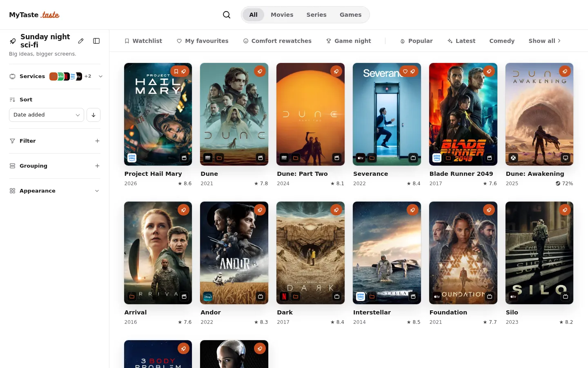Open the Game night tab
588x368 pixels.
(x=349, y=41)
